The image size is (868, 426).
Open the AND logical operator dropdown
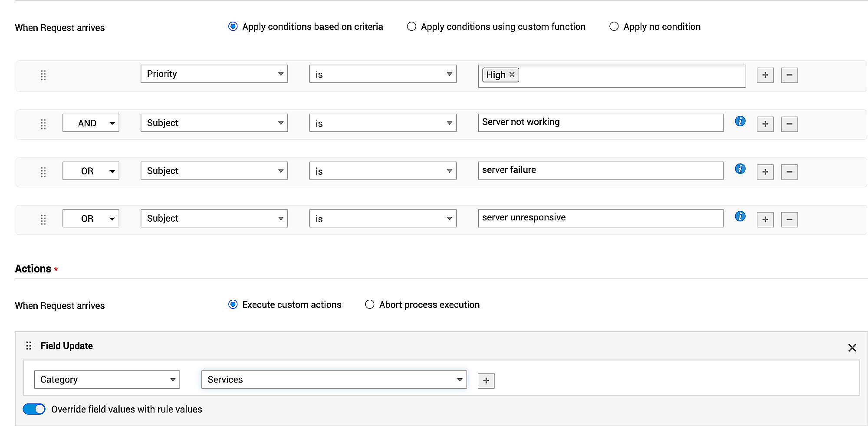pyautogui.click(x=91, y=123)
